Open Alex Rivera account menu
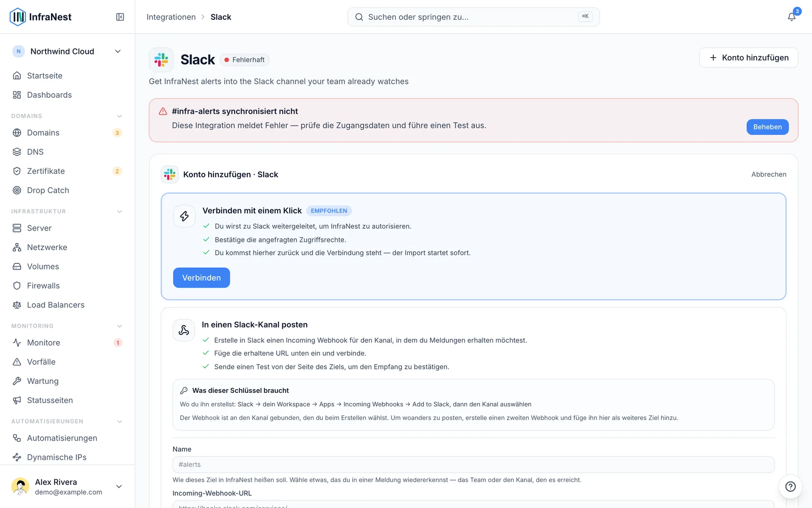This screenshot has height=508, width=812. pyautogui.click(x=67, y=486)
